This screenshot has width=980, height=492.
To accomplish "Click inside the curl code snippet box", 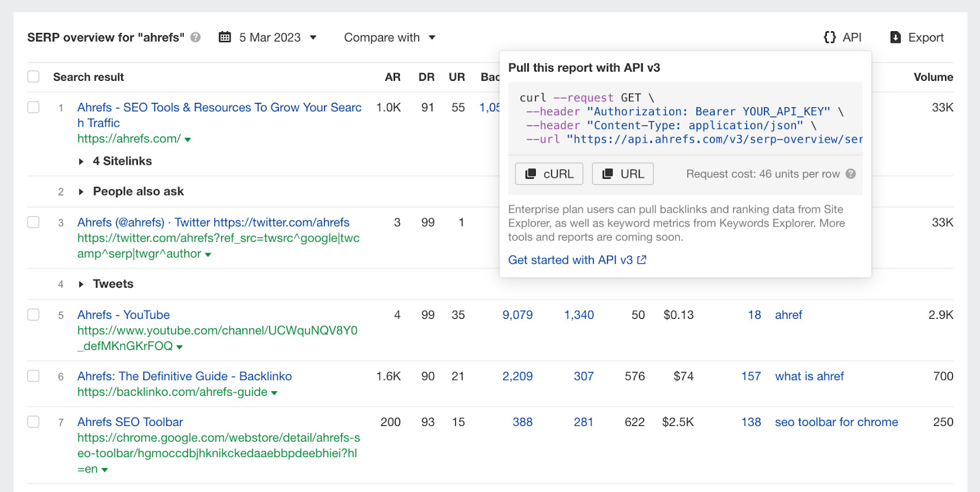I will point(685,118).
